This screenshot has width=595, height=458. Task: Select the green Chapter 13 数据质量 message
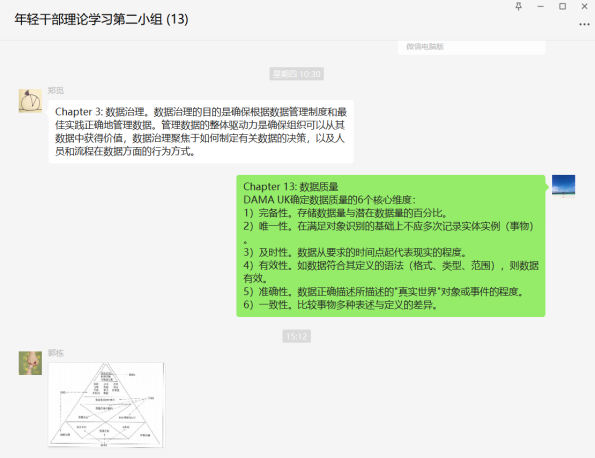point(391,246)
